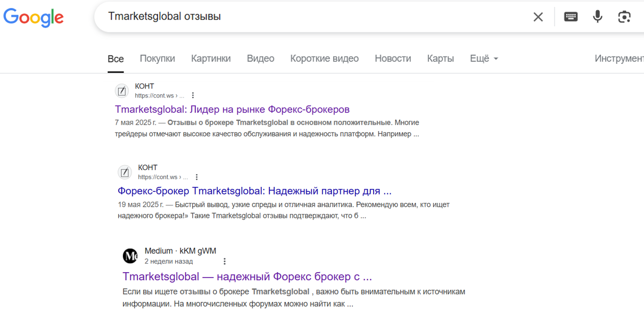Image resolution: width=644 pixels, height=310 pixels.
Task: Expand the Ещё dropdown menu
Action: 484,59
